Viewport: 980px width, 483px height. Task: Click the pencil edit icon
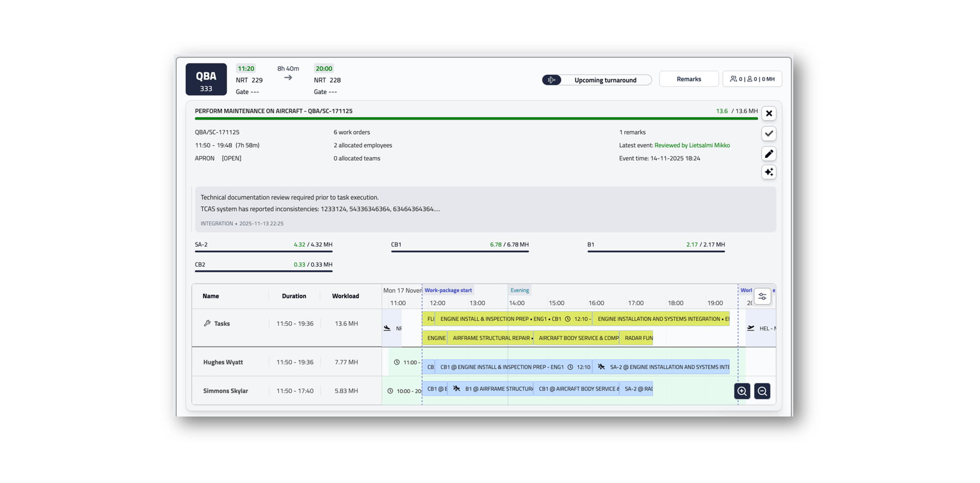point(768,154)
